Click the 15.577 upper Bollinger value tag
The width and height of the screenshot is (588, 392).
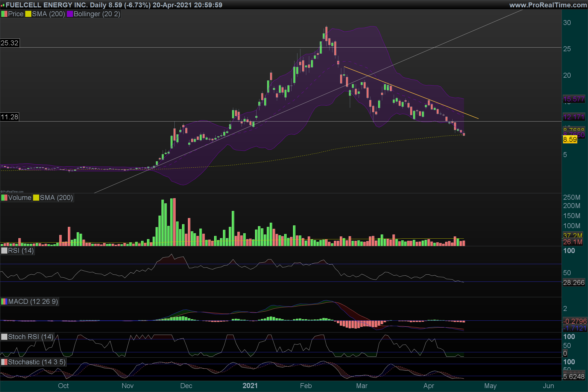(574, 99)
